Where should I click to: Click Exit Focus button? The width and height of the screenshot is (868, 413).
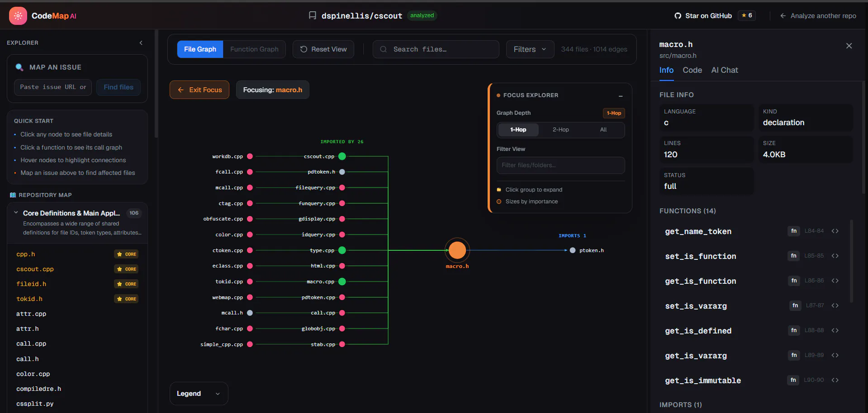[199, 90]
